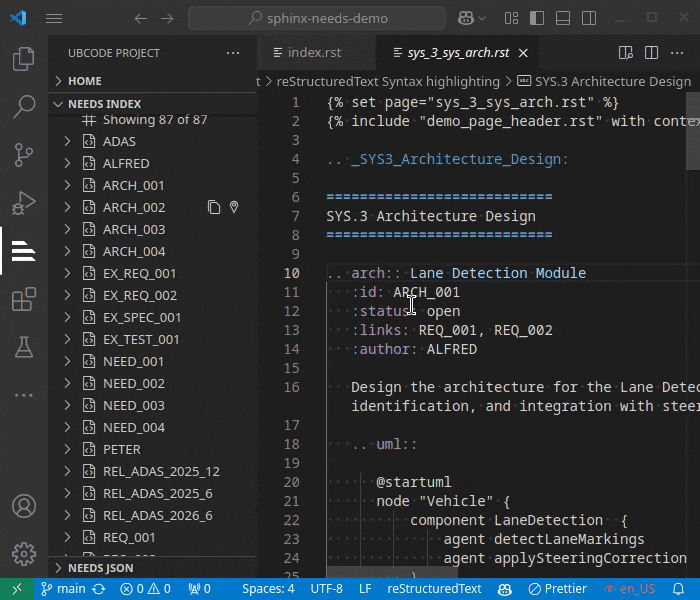The height and width of the screenshot is (600, 700).
Task: Open UBCODE PROJECT panel more actions
Action: 233,53
